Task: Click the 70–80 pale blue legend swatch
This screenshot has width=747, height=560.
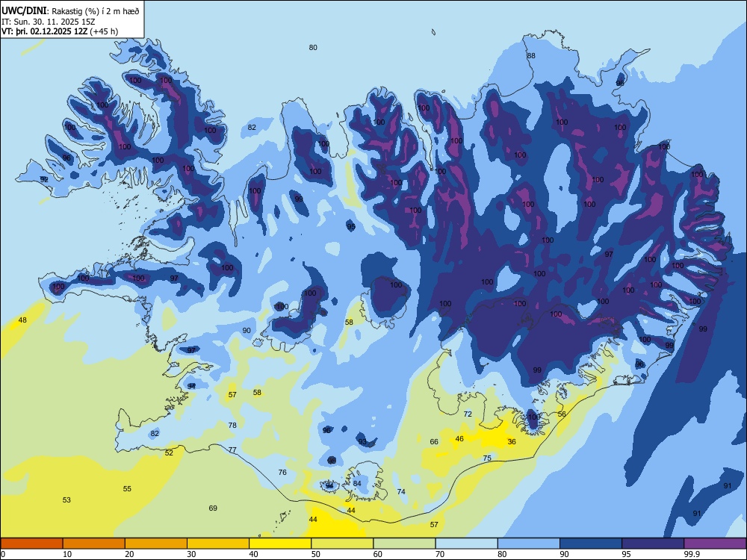Action: point(466,544)
